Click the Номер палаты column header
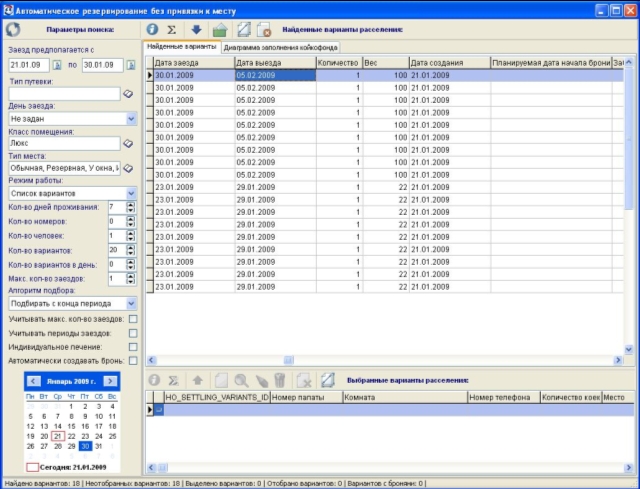Image resolution: width=640 pixels, height=489 pixels. coord(307,397)
